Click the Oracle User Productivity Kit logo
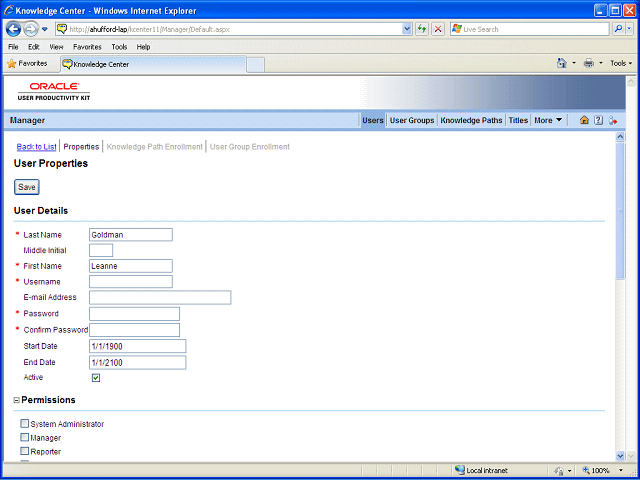640x480 pixels. click(x=54, y=91)
